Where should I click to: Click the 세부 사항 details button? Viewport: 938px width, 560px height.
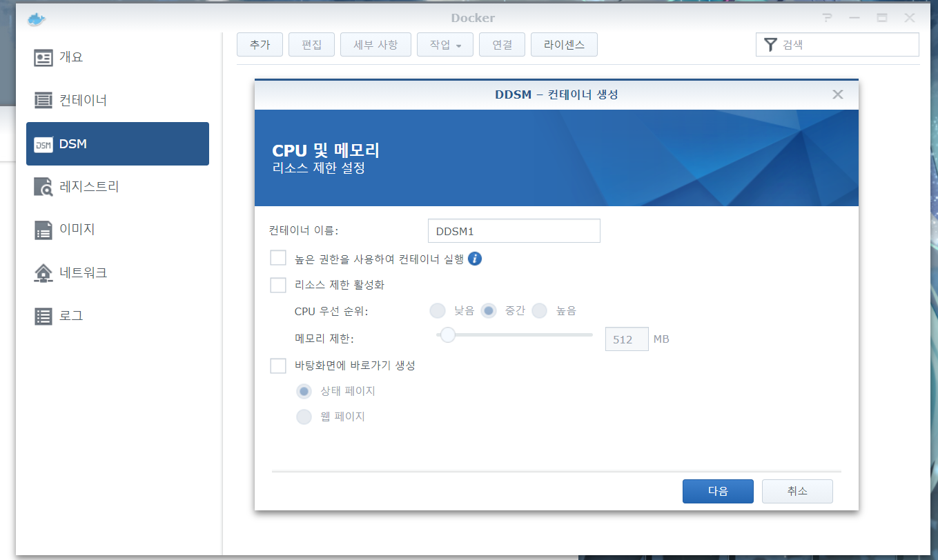[x=375, y=45]
